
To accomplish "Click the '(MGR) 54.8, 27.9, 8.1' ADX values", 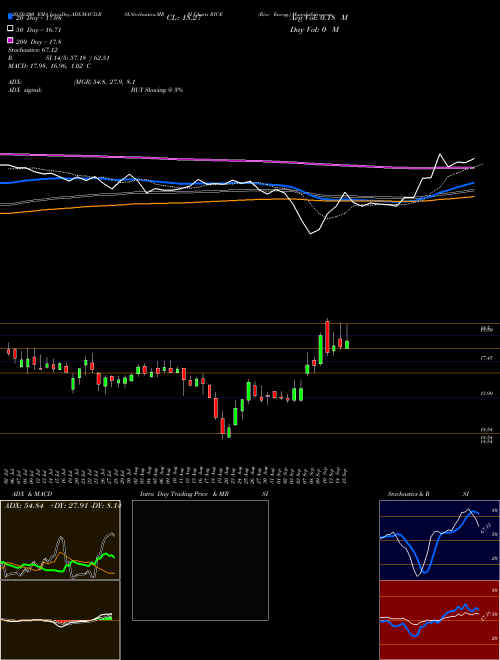I will pos(104,82).
